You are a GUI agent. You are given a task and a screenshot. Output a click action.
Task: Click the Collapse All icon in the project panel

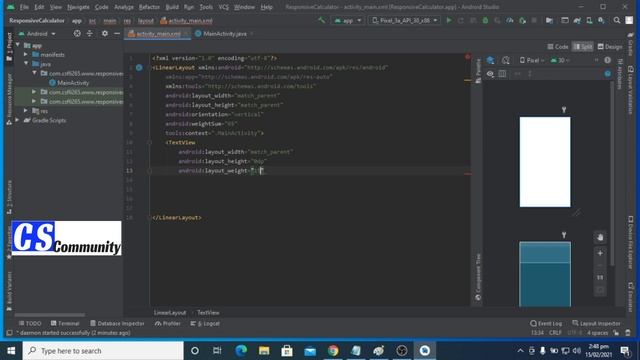coord(89,33)
